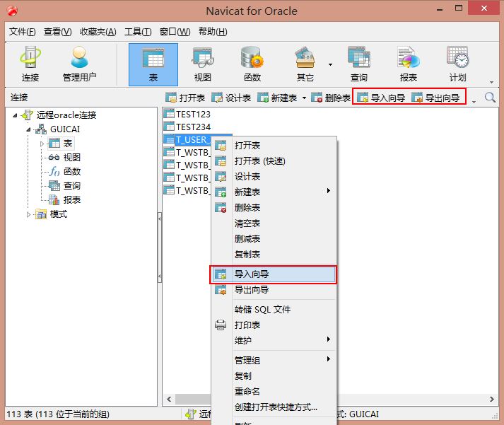The height and width of the screenshot is (425, 504).
Task: Open the 收藏夹(A) menu
Action: click(x=98, y=32)
